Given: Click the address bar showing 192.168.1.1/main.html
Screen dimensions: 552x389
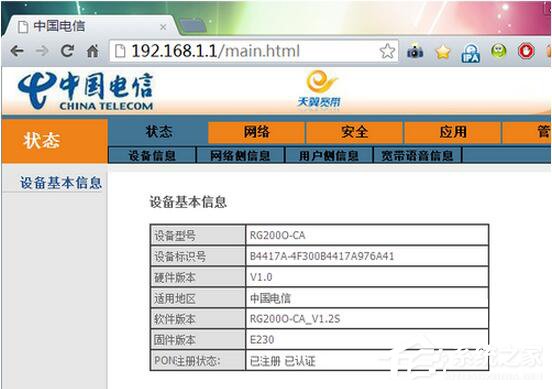Looking at the screenshot, I should pos(253,51).
